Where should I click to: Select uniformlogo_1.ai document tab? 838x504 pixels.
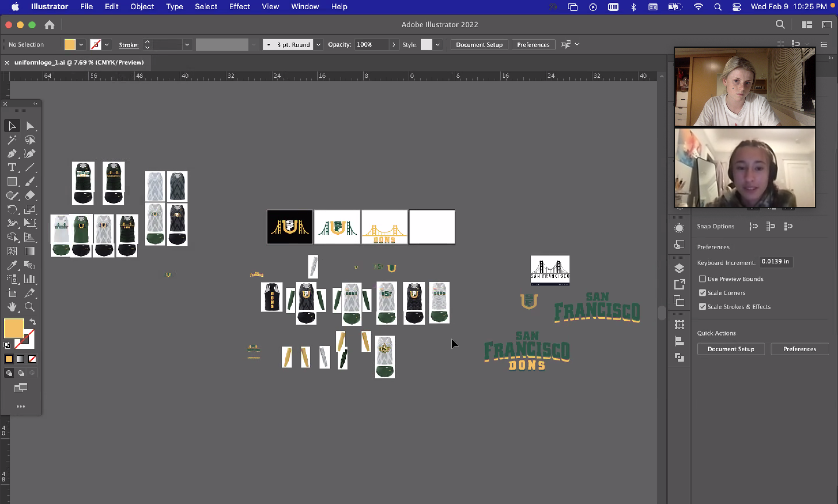pyautogui.click(x=79, y=63)
